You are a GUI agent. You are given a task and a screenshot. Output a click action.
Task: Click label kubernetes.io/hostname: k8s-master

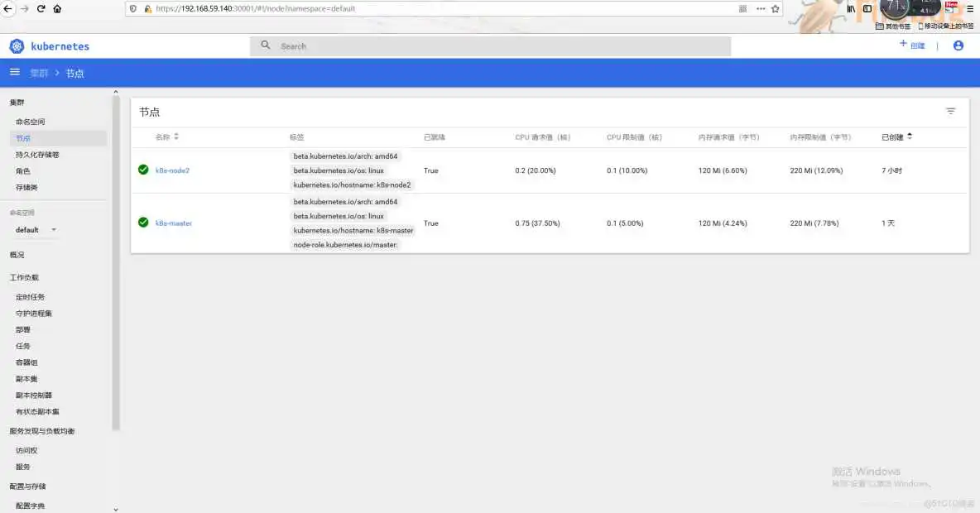pos(353,231)
